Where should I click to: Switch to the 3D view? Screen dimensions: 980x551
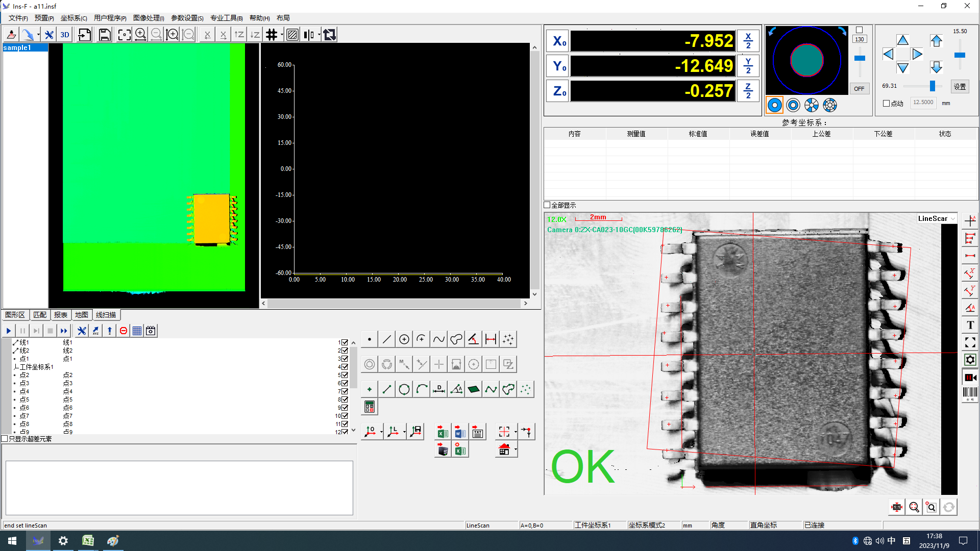[x=65, y=35]
